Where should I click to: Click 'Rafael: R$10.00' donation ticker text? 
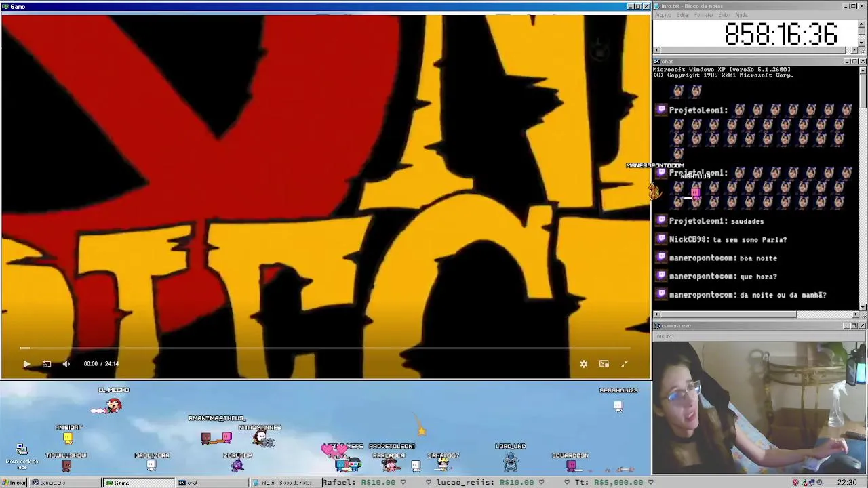point(359,482)
